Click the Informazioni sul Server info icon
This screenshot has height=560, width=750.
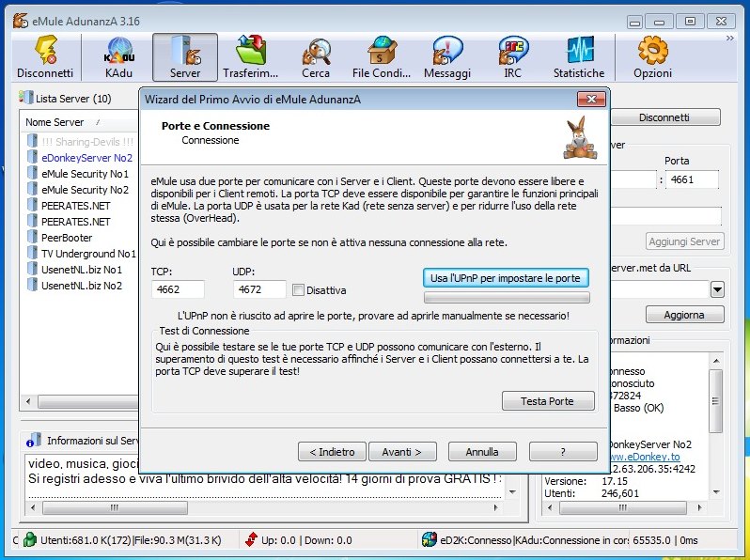pos(34,440)
